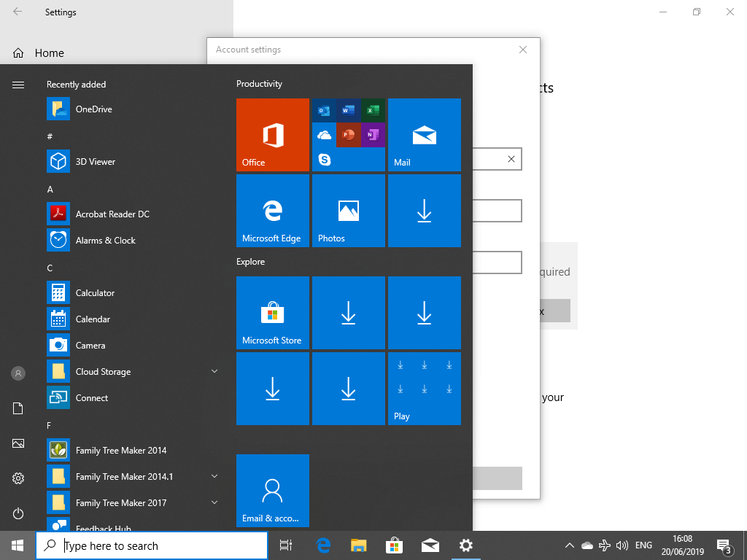Open Documents from Start sidebar

[18, 408]
